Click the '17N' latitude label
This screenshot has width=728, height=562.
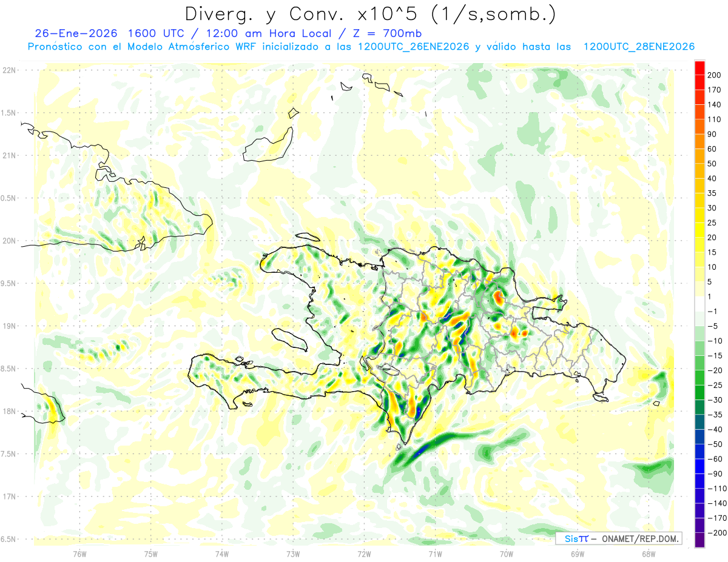click(x=8, y=497)
